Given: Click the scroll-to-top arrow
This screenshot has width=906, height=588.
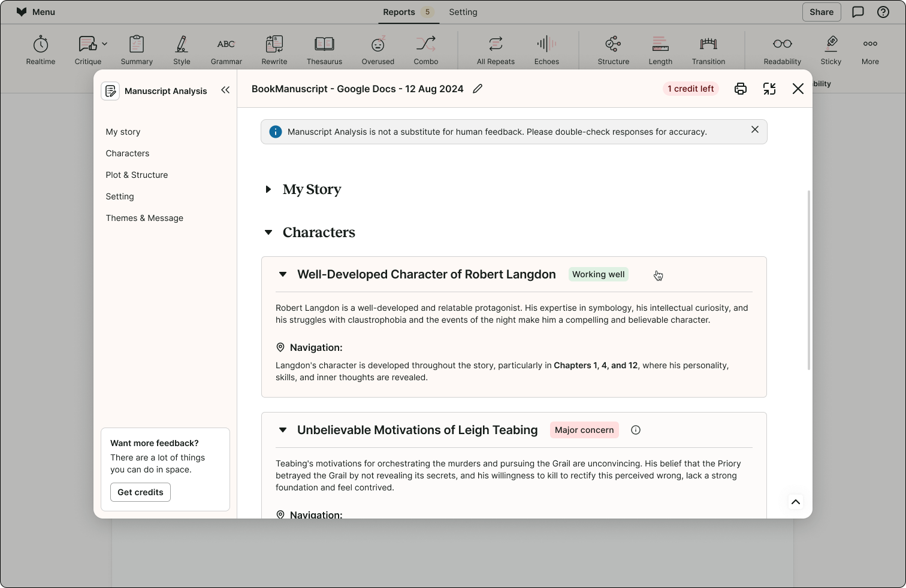Looking at the screenshot, I should (796, 502).
